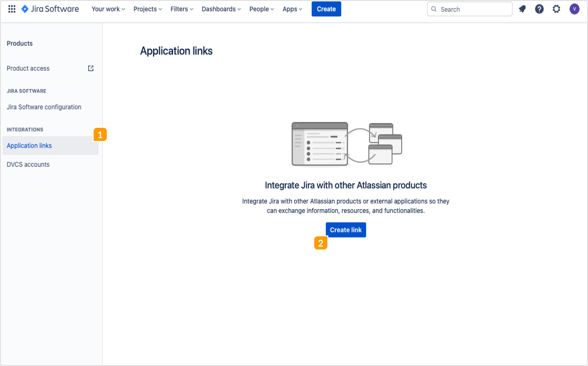Click inside the Search input field
The height and width of the screenshot is (366, 588).
[473, 9]
